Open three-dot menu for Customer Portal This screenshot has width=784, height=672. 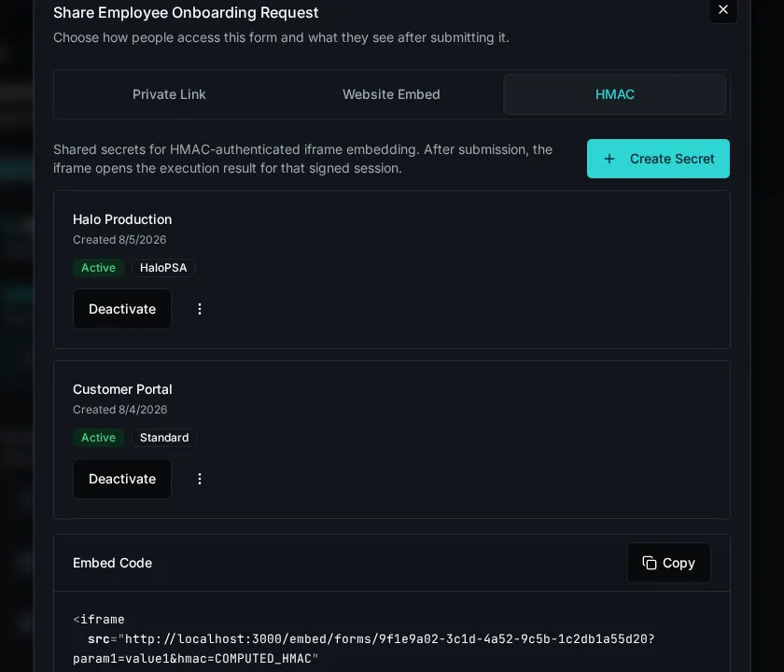pos(200,479)
